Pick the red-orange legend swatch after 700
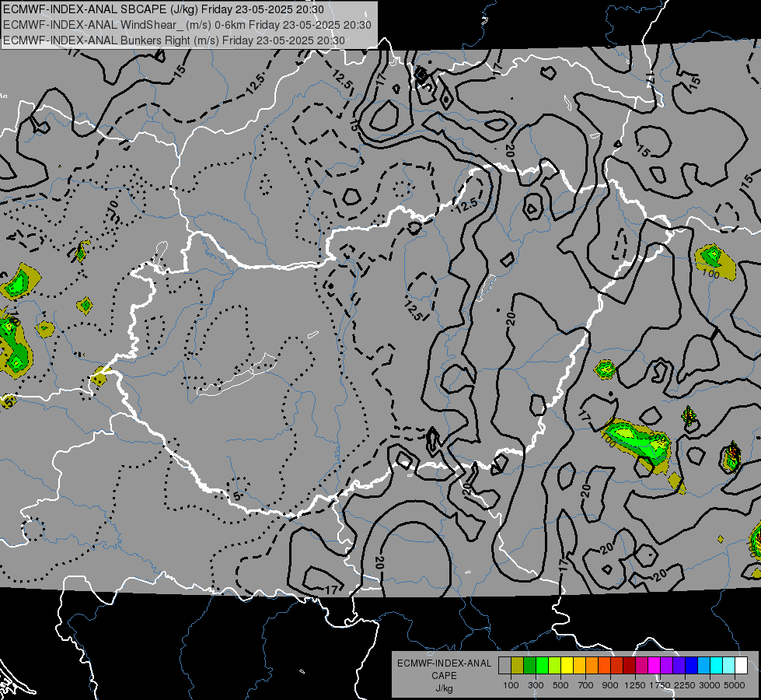 click(604, 666)
